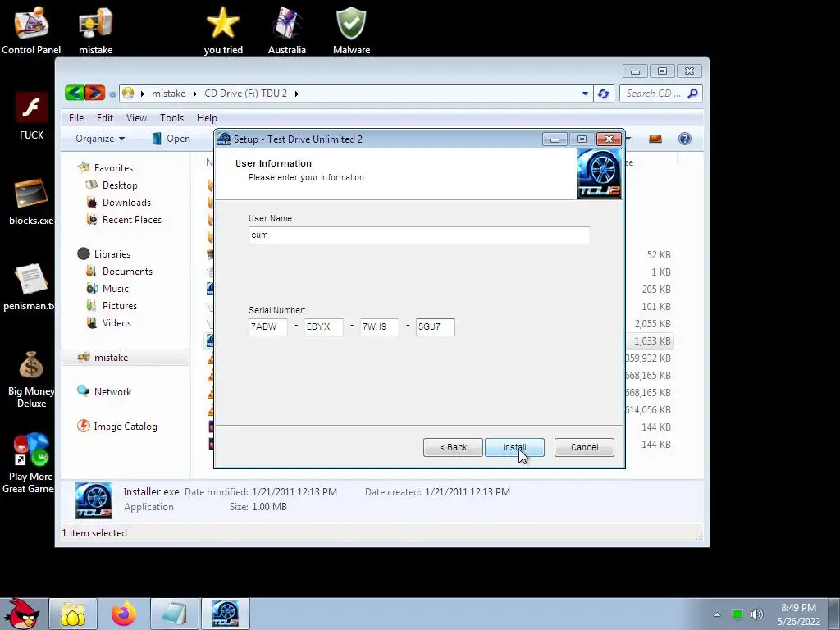The width and height of the screenshot is (840, 630).
Task: Launch blocks.exe from the desktop
Action: point(31,201)
